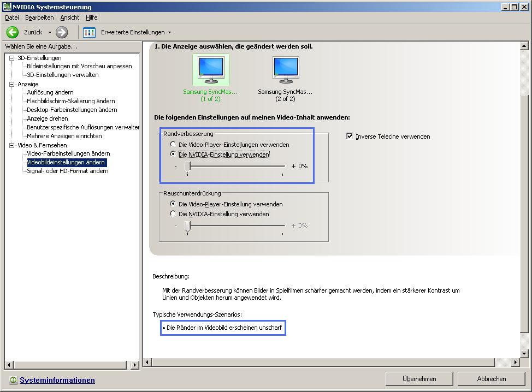Open the Hilfe menu
This screenshot has height=392, width=532.
coord(92,17)
